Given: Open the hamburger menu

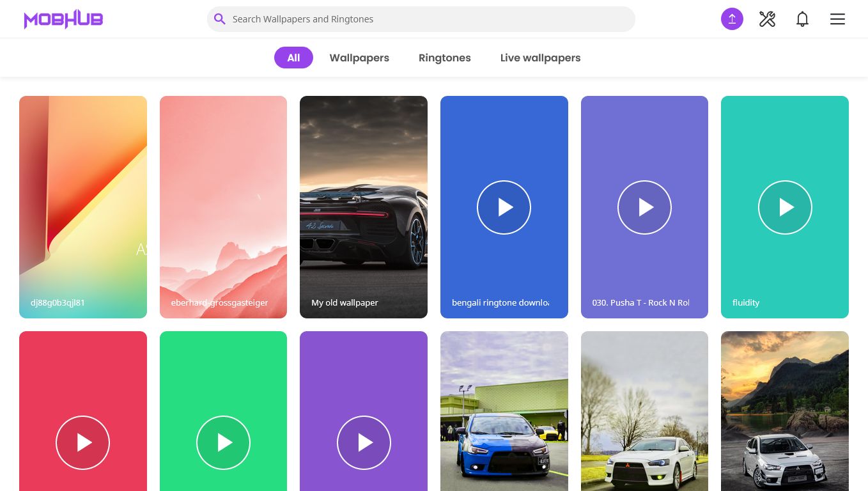Looking at the screenshot, I should tap(837, 19).
